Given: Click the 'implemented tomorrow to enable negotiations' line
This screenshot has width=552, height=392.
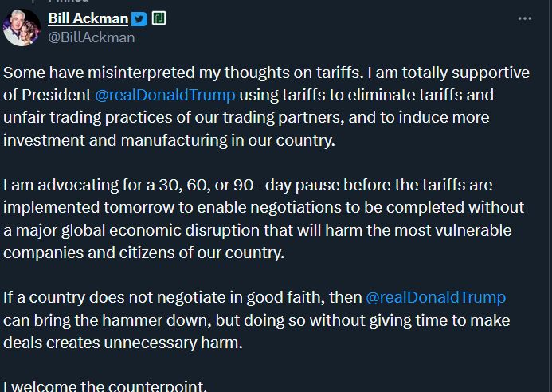Looking at the screenshot, I should 264,207.
